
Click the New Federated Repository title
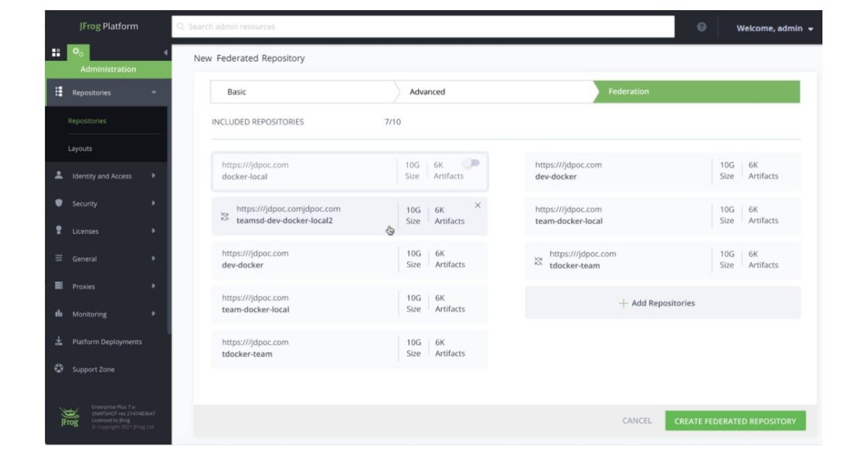tap(249, 58)
